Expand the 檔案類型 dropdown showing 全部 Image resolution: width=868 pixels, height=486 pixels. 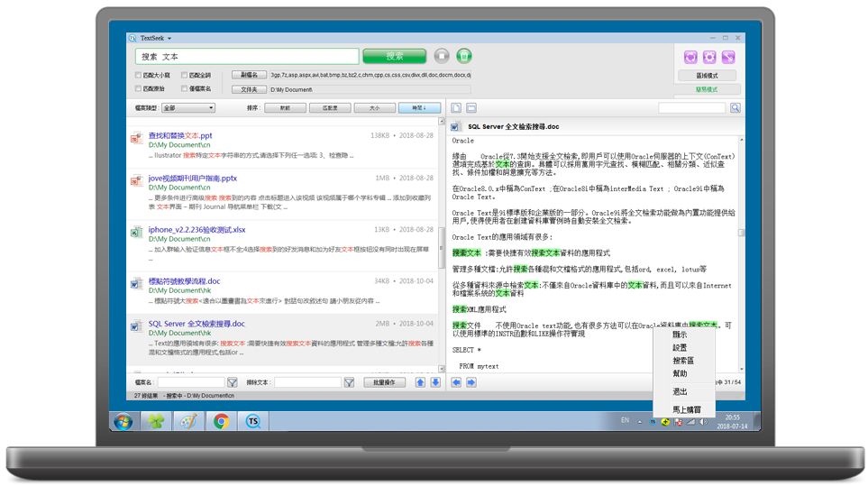(x=187, y=108)
